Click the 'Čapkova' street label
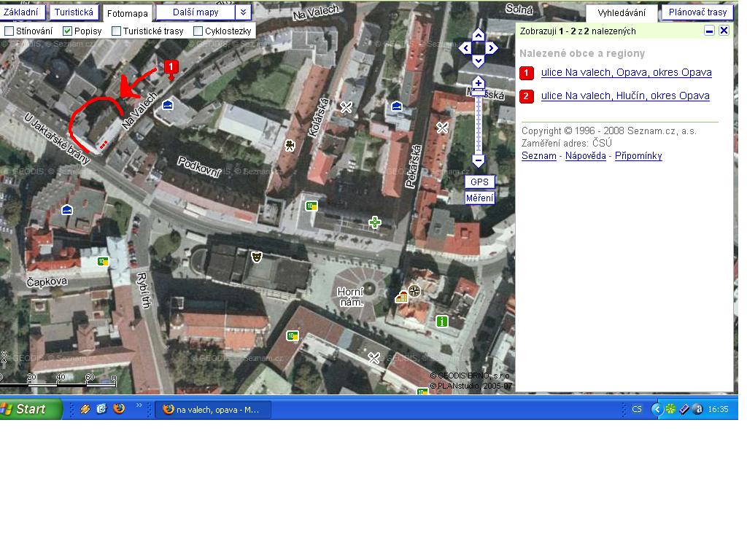747x560 pixels. [47, 282]
